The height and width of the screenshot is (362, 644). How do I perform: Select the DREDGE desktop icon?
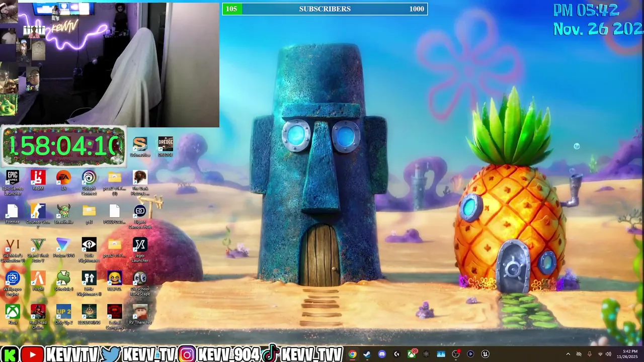pyautogui.click(x=166, y=147)
